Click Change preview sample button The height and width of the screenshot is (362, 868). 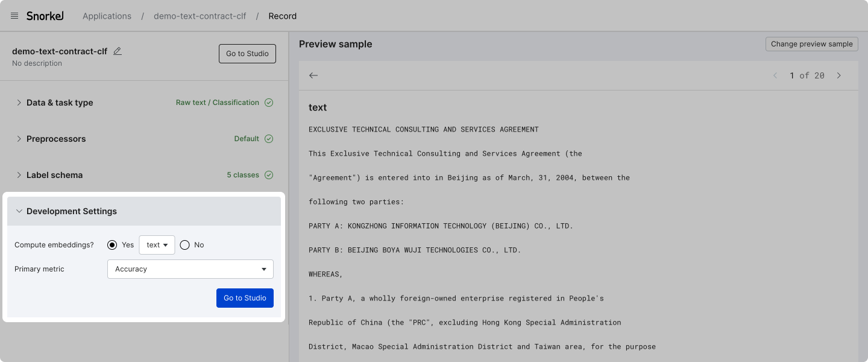tap(812, 44)
